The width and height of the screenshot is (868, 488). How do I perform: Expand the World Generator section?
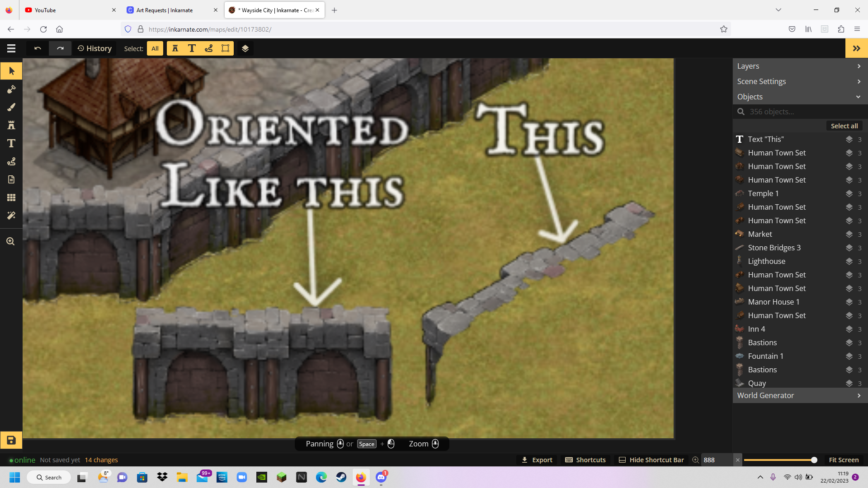pos(800,395)
